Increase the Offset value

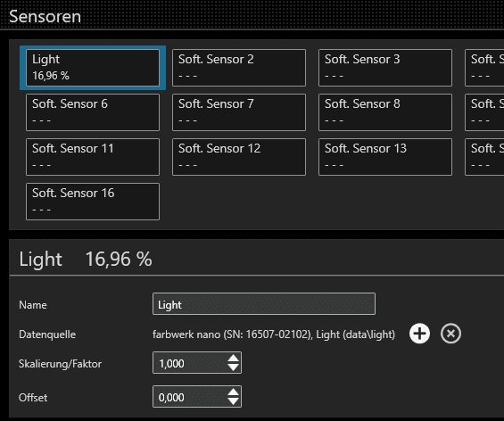233,392
